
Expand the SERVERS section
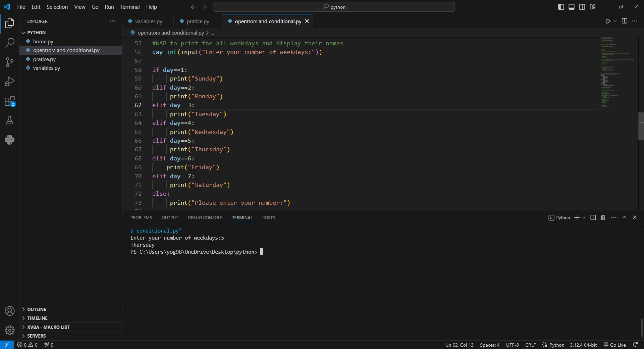coord(71,336)
